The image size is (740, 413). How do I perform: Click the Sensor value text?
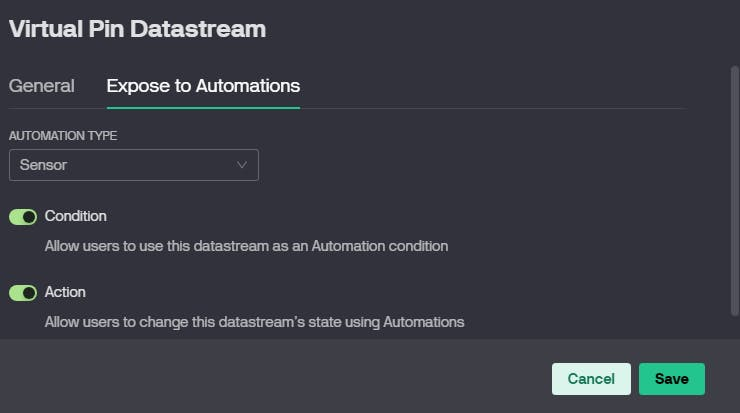point(43,165)
